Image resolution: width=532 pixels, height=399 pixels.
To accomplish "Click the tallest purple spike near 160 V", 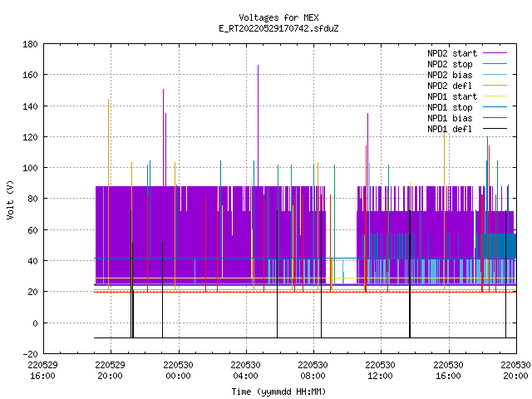I will [258, 126].
